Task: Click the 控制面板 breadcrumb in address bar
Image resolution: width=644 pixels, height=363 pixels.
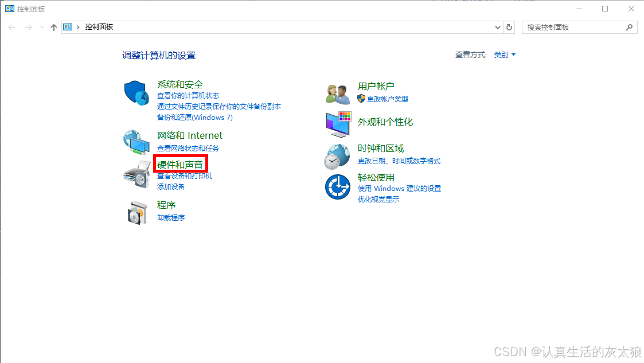Action: (99, 27)
